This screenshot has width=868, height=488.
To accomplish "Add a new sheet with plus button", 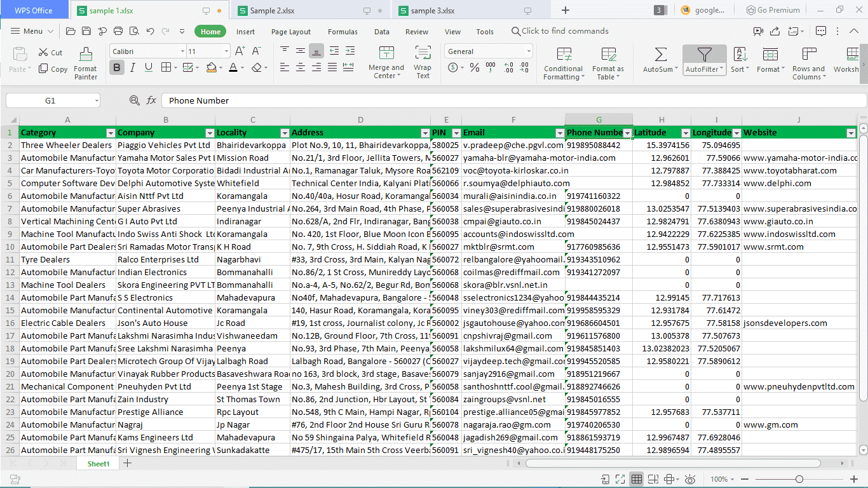I will pyautogui.click(x=127, y=463).
